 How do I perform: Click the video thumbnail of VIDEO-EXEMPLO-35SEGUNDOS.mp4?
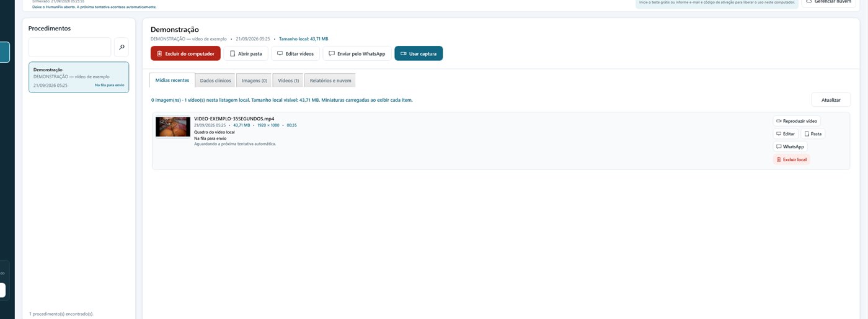point(173,127)
